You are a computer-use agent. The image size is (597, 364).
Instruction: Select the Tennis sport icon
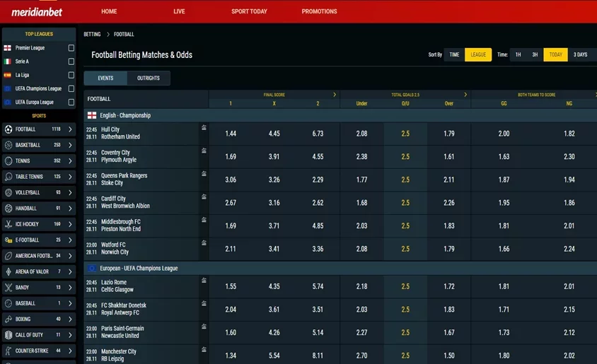[8, 161]
